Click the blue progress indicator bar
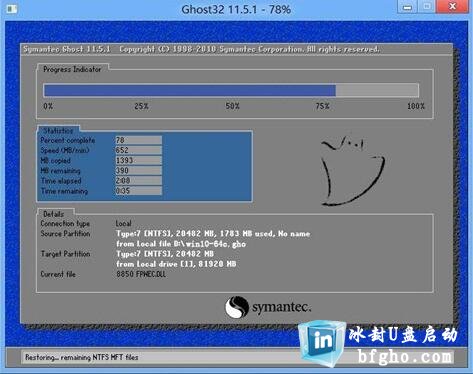Viewport: 473px width, 374px height. pyautogui.click(x=190, y=90)
